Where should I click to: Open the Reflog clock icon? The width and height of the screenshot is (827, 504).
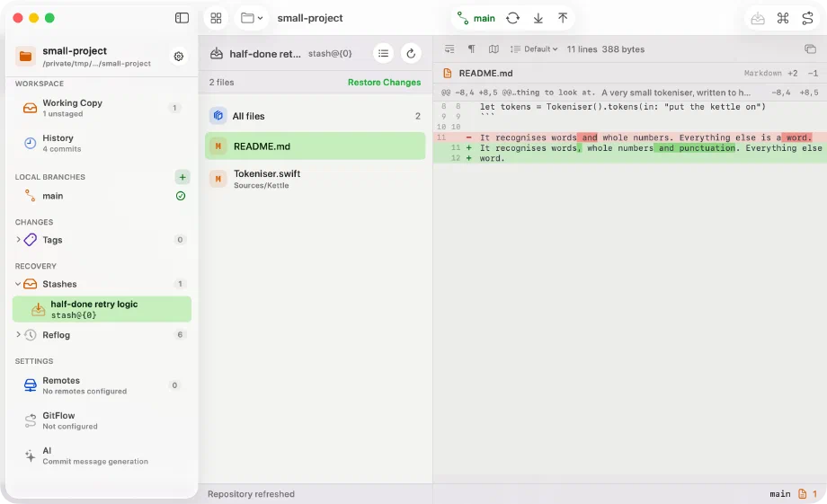pyautogui.click(x=31, y=335)
